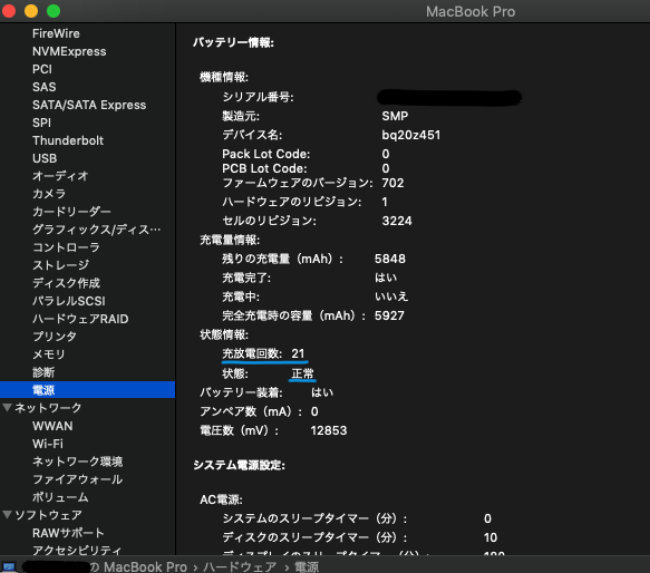650x573 pixels.
Task: Select USB in the sidebar
Action: 44,158
